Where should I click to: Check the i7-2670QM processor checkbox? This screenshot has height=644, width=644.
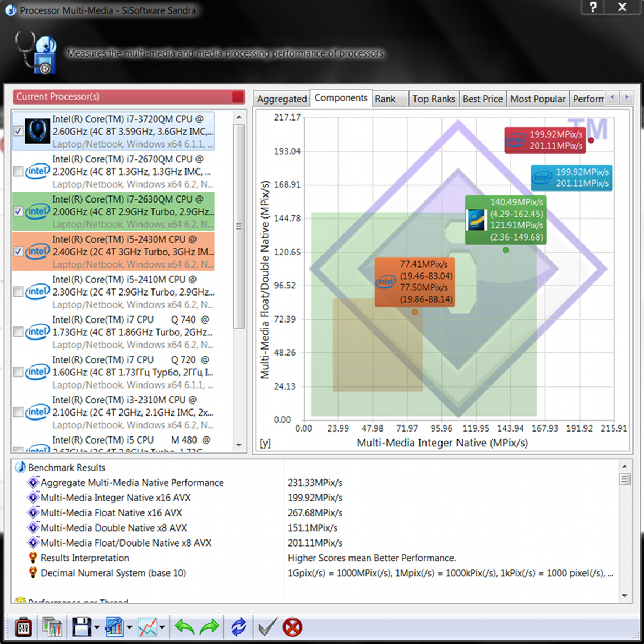[18, 171]
